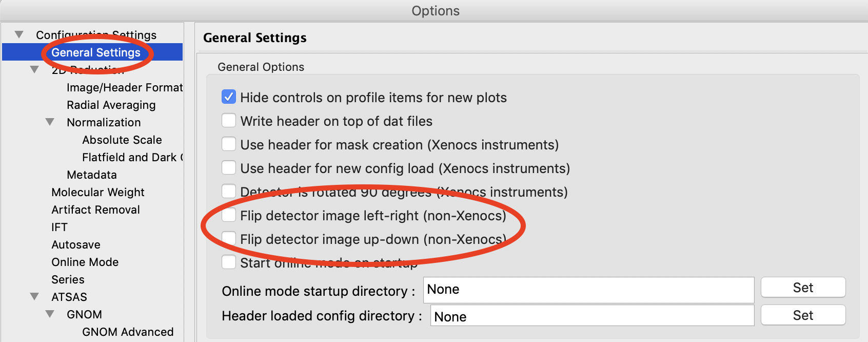Collapse the Configuration Settings tree node

pos(19,35)
